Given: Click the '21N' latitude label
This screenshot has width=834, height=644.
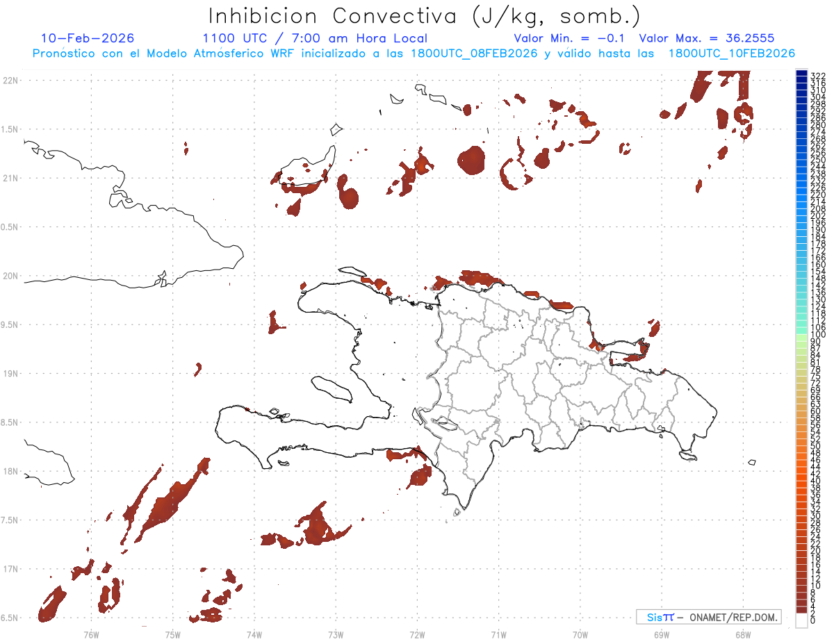Looking at the screenshot, I should (10, 179).
